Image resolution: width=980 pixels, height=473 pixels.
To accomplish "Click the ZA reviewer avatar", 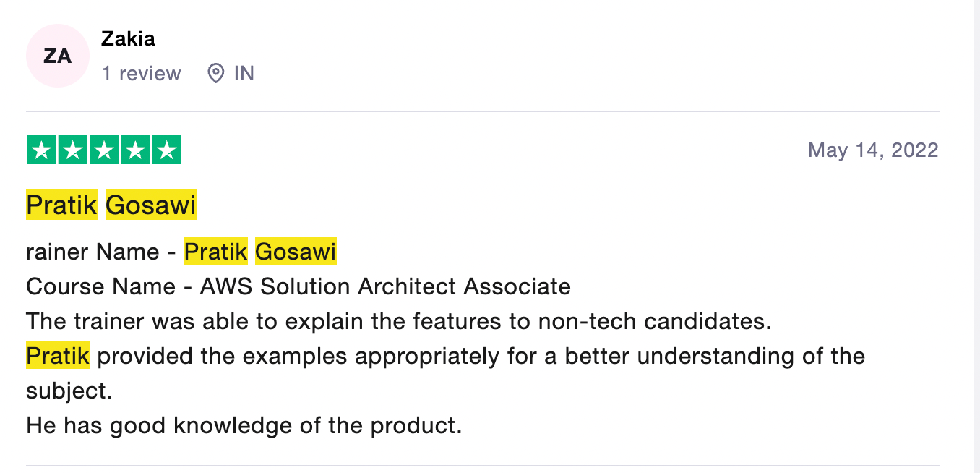I will (x=57, y=56).
